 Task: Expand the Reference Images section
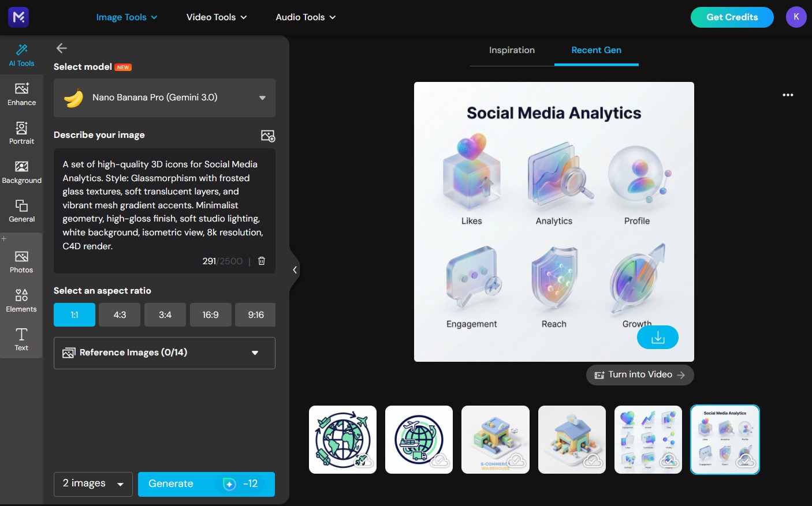pos(164,353)
